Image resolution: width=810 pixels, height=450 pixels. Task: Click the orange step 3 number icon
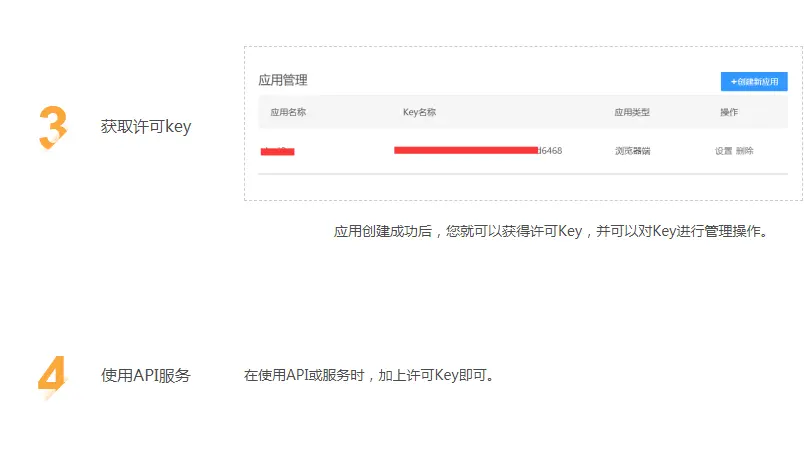click(x=52, y=127)
